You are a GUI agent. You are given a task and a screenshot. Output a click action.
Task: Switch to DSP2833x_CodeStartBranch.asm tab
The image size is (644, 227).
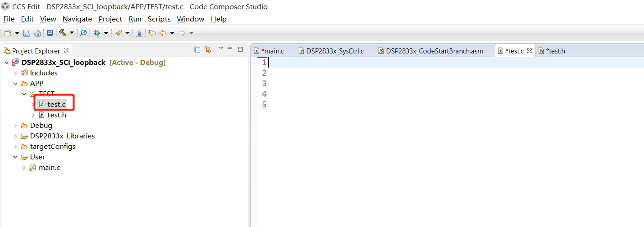(435, 51)
